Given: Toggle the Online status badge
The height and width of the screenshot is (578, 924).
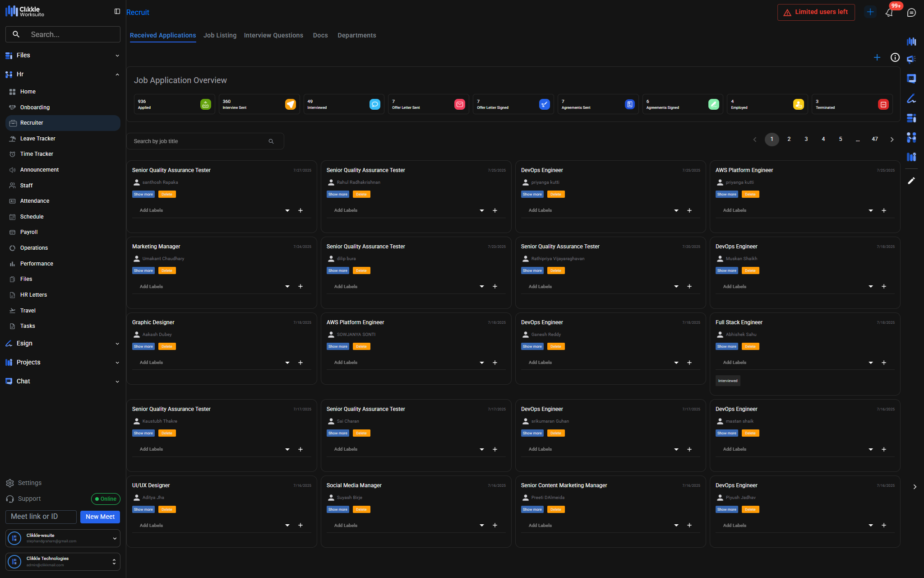Looking at the screenshot, I should click(106, 499).
